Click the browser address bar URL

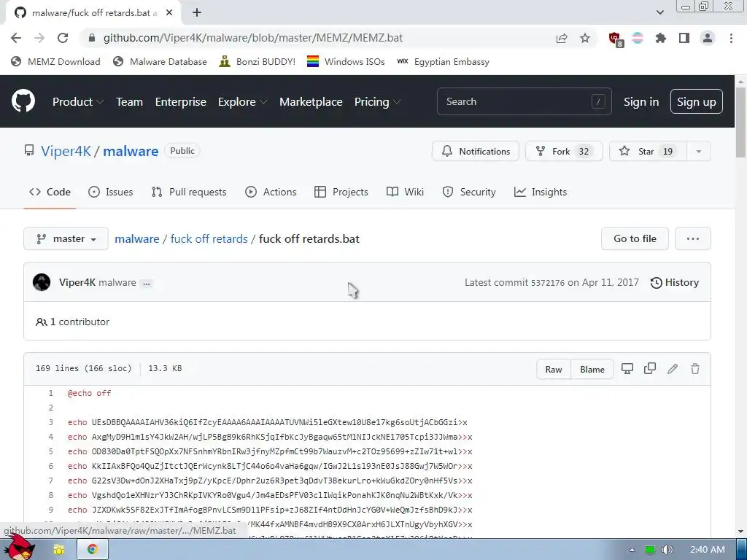point(253,38)
